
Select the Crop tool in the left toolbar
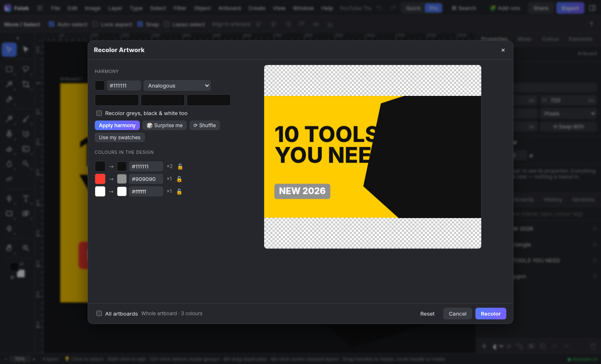(26, 84)
